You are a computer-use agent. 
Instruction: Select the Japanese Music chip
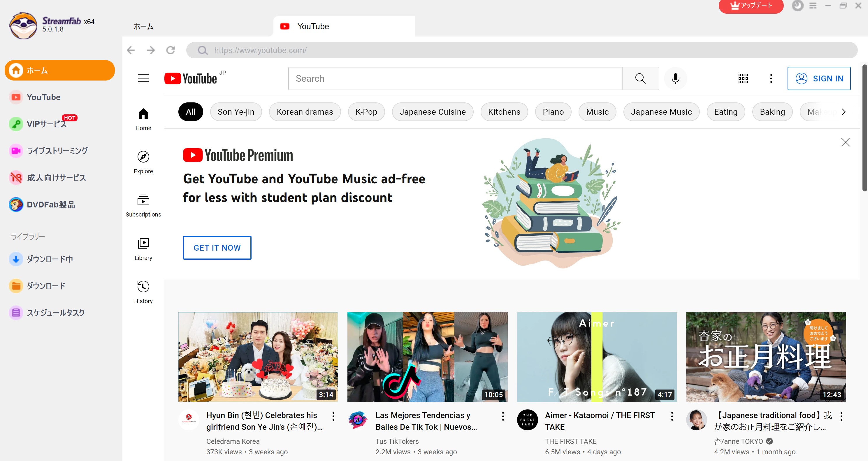(661, 112)
